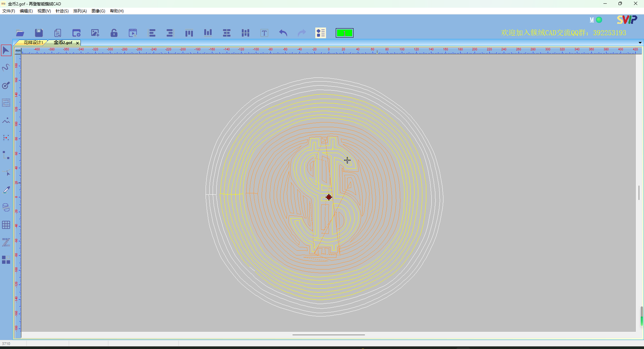Restore down the CAD window
Screen dimensions: 644x349
click(620, 4)
